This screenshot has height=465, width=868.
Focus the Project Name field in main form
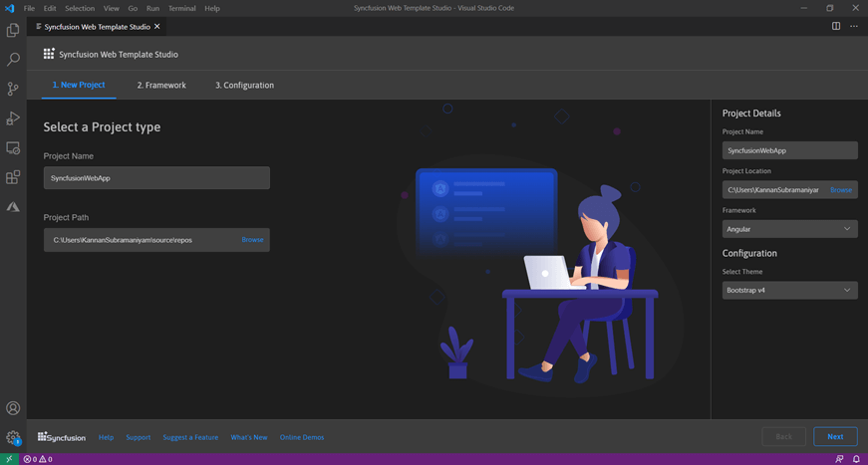click(x=156, y=178)
